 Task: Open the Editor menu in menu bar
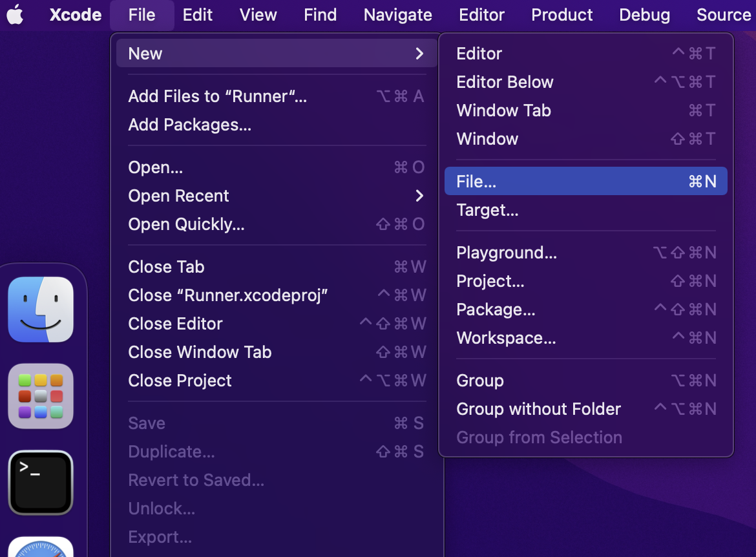[481, 14]
